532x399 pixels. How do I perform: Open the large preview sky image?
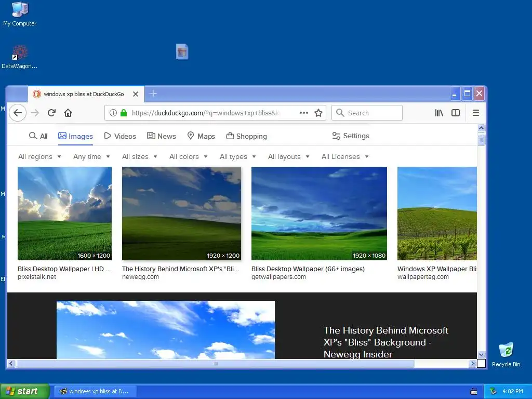point(166,330)
